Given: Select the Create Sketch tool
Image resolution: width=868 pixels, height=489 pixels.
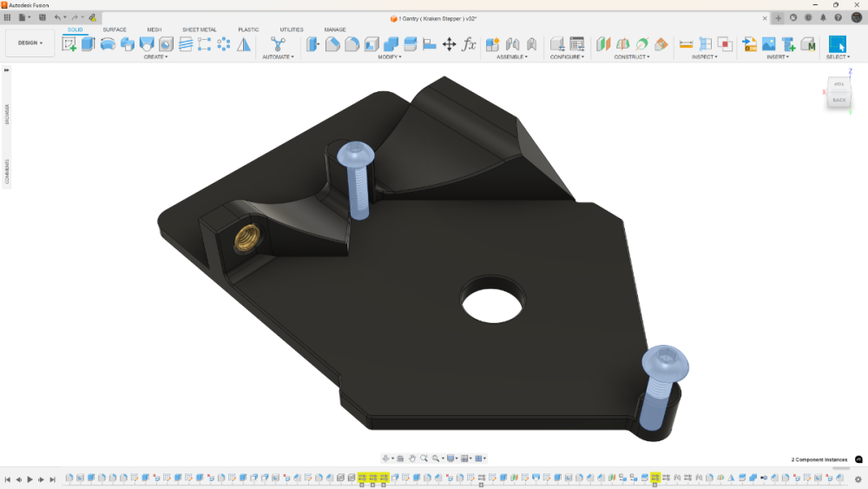Looking at the screenshot, I should (69, 44).
